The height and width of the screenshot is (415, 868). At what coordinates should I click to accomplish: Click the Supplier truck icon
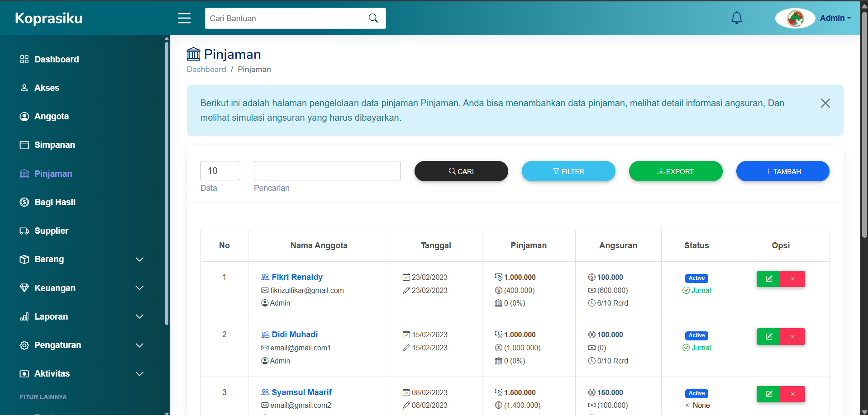(x=24, y=231)
